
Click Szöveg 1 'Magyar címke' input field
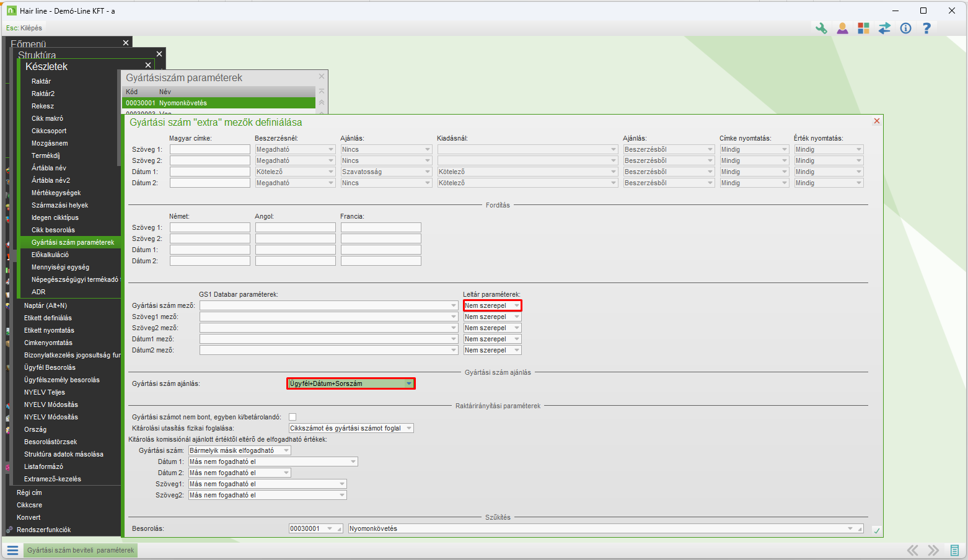(x=209, y=149)
